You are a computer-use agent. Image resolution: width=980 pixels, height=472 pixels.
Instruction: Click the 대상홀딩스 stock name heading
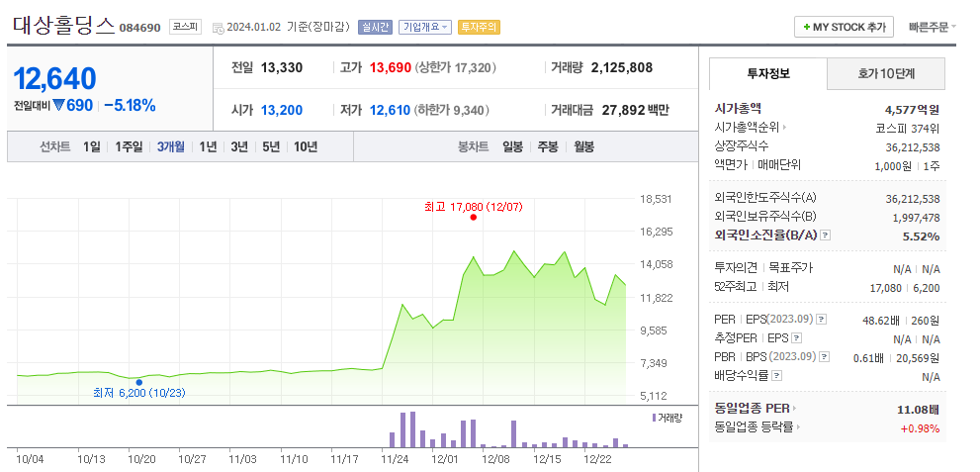tap(63, 27)
